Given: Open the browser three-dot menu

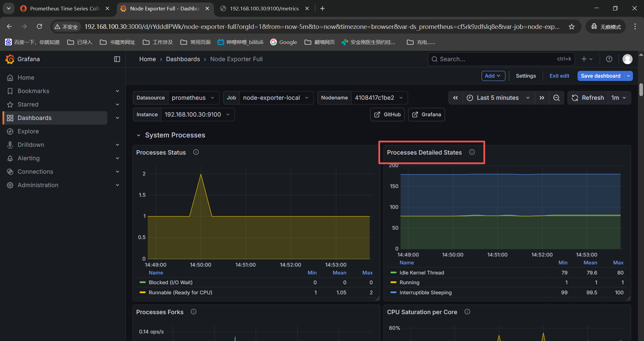Looking at the screenshot, I should [635, 27].
